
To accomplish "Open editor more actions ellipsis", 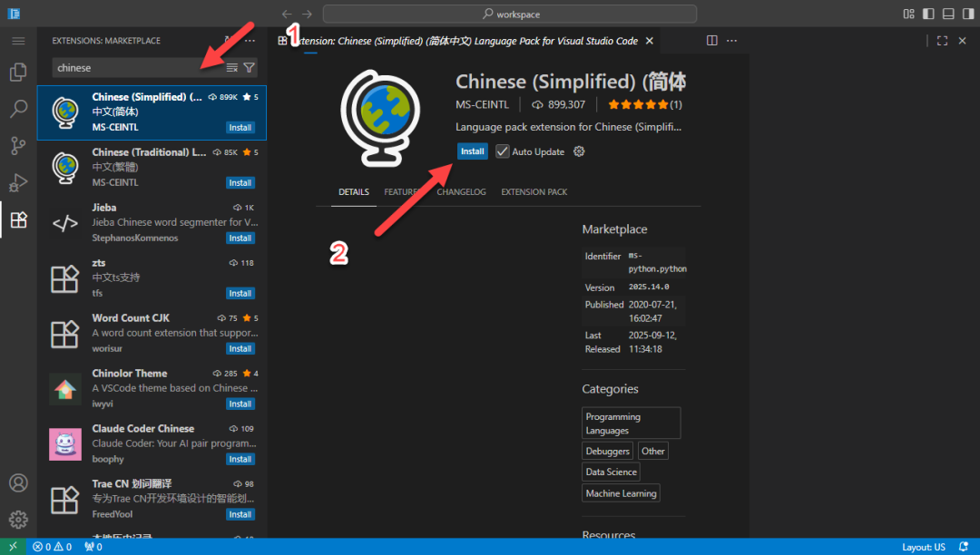I will (x=732, y=41).
